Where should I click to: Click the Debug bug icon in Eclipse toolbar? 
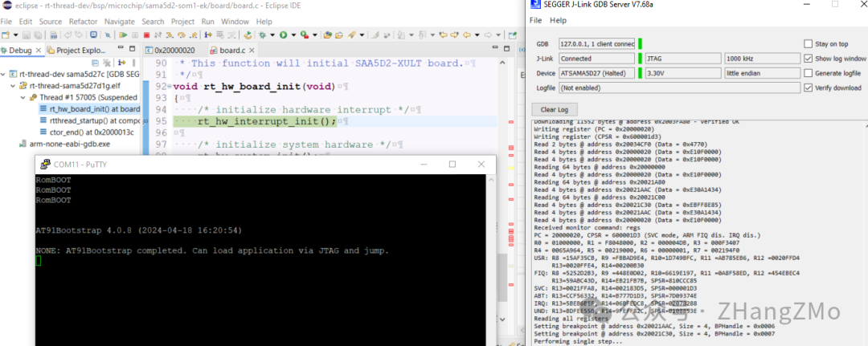coord(262,35)
